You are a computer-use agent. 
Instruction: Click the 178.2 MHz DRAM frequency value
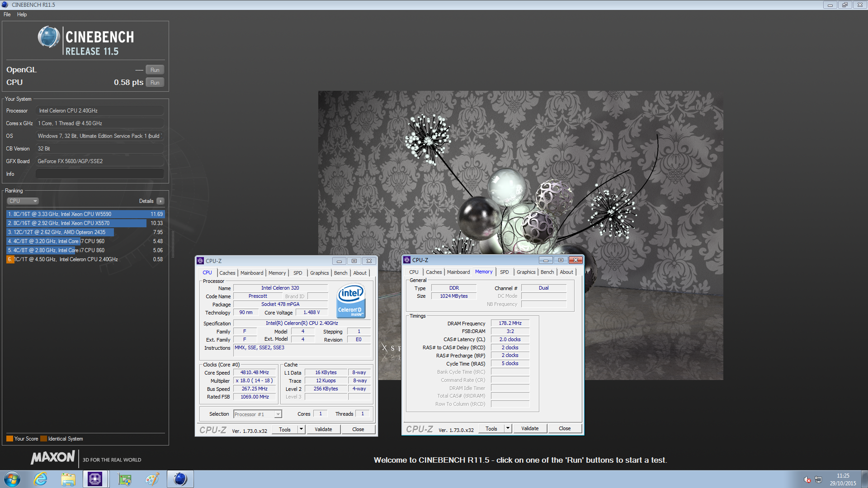(510, 323)
